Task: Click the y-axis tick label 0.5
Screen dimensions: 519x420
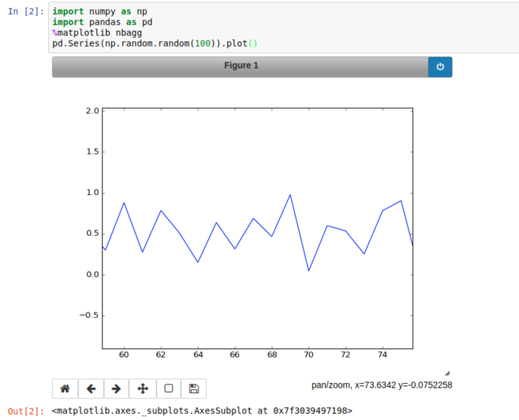Action: (93, 233)
